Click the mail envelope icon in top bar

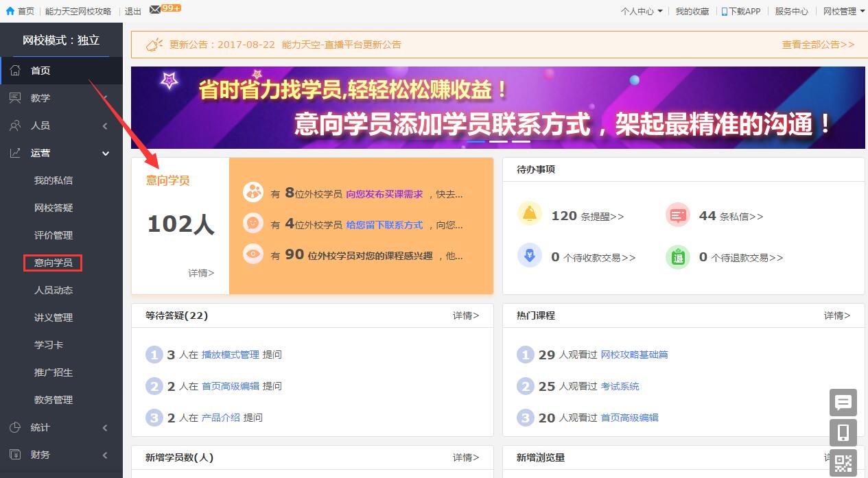[x=155, y=9]
